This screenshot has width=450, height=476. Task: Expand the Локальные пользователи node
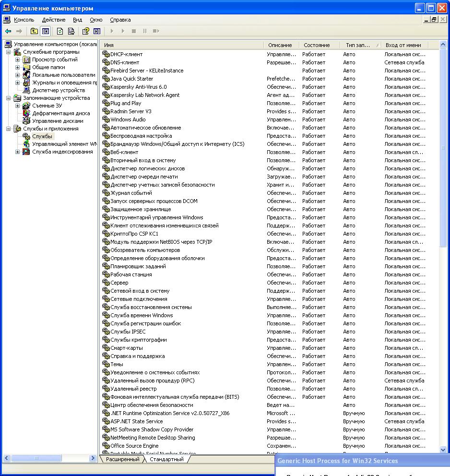(18, 75)
